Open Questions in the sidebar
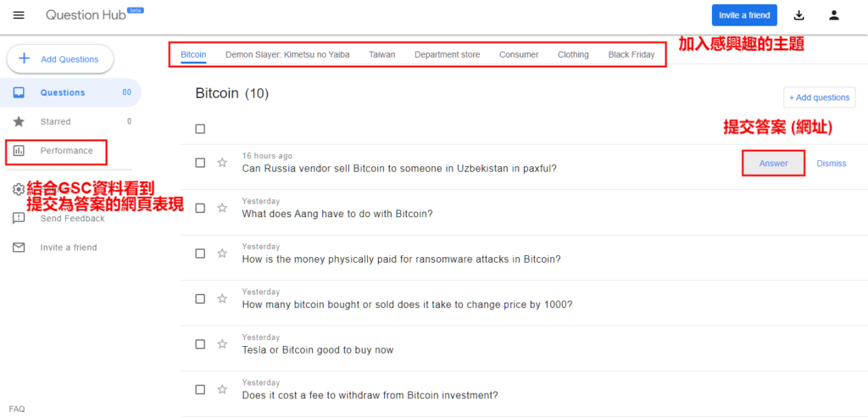Image resolution: width=868 pixels, height=418 pixels. click(70, 92)
